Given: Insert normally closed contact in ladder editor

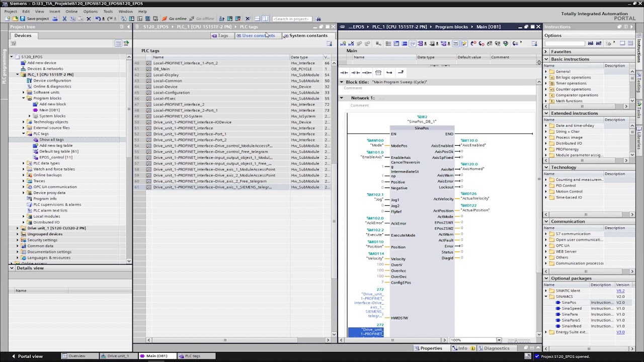Looking at the screenshot, I should pos(355,72).
